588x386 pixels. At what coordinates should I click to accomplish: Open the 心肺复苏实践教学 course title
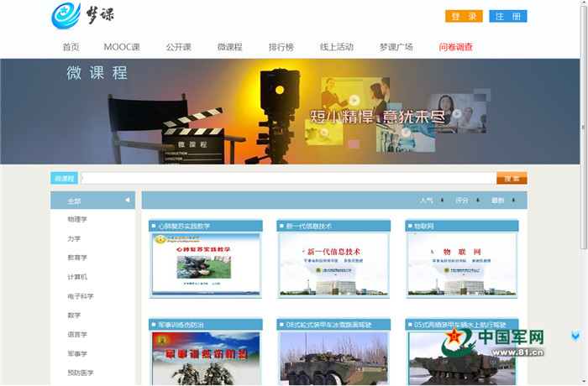click(184, 226)
